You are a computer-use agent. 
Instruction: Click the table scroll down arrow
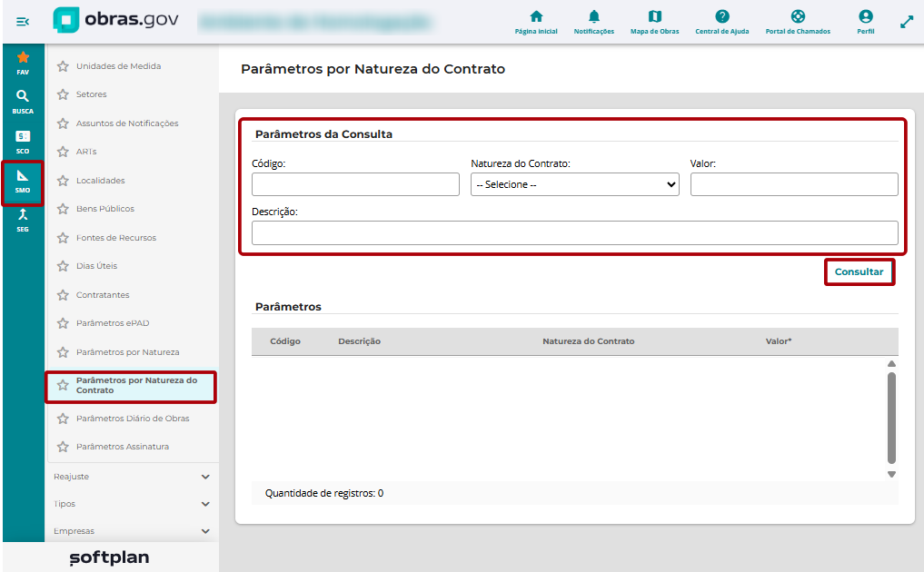click(x=891, y=474)
